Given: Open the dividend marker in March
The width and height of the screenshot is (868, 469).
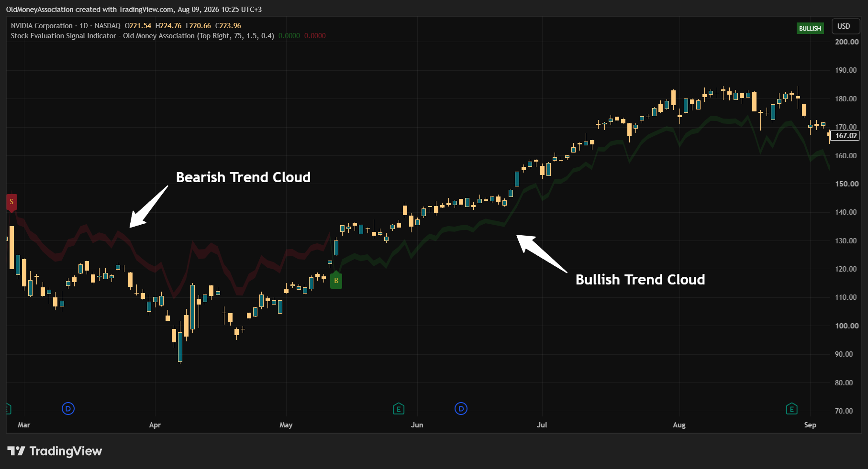Looking at the screenshot, I should [68, 408].
